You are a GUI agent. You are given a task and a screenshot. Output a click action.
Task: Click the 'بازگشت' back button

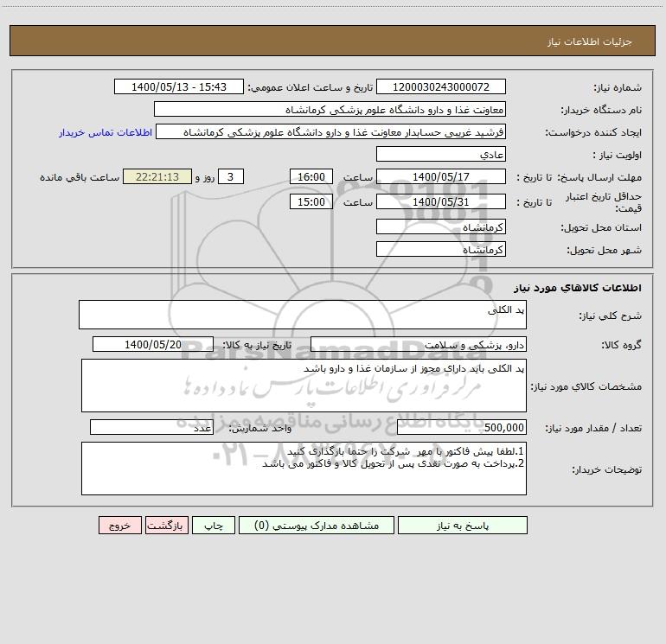click(x=166, y=525)
